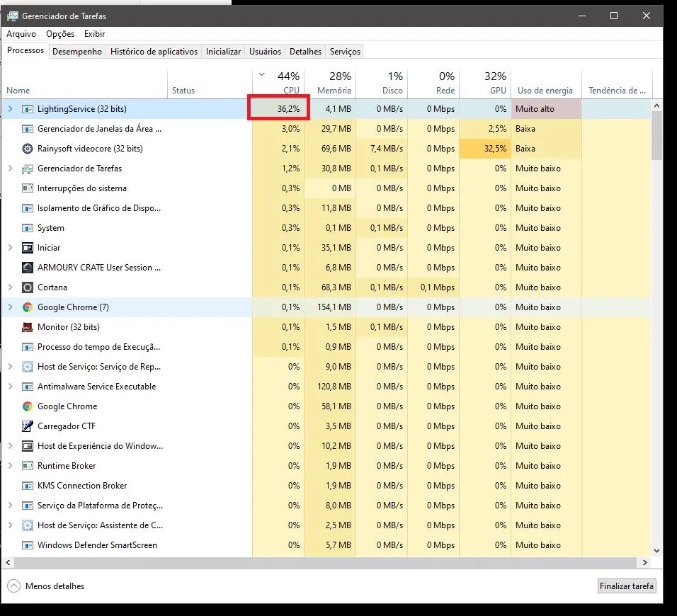Viewport: 677px width, 616px height.
Task: Click the Carregador CTF pencil icon
Action: click(x=27, y=426)
